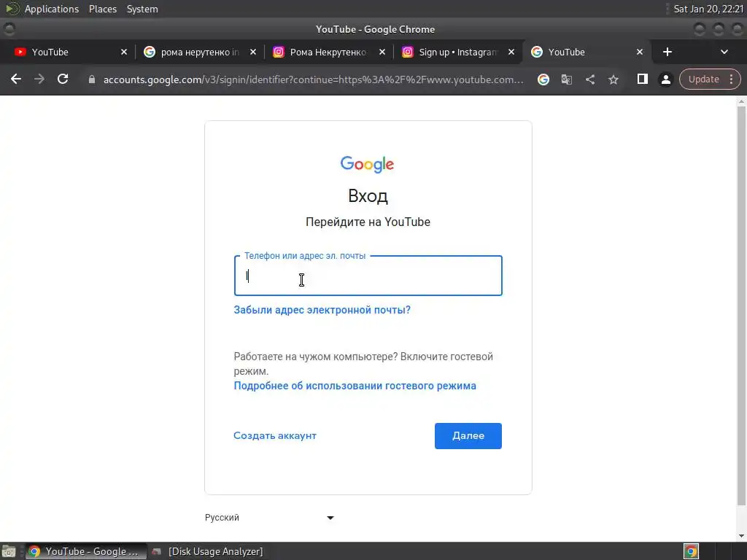Open Chrome three-dot menu
Viewport: 747px width, 560px height.
(x=731, y=79)
